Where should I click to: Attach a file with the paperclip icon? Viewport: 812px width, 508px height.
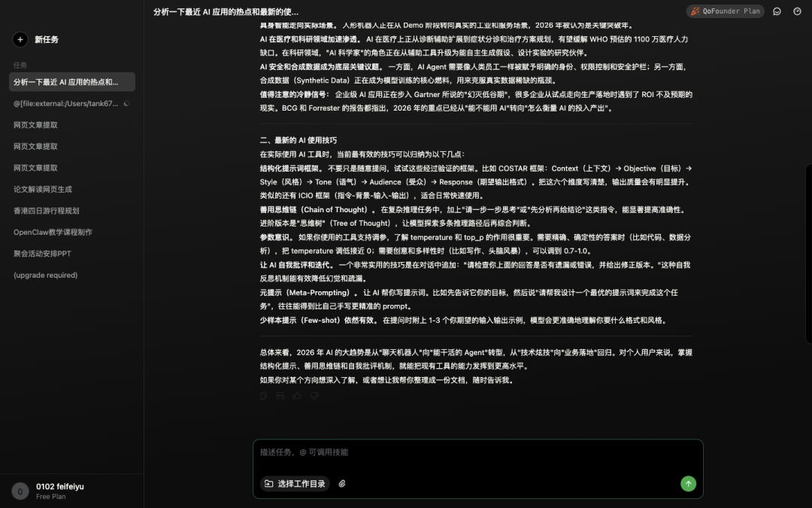[343, 484]
